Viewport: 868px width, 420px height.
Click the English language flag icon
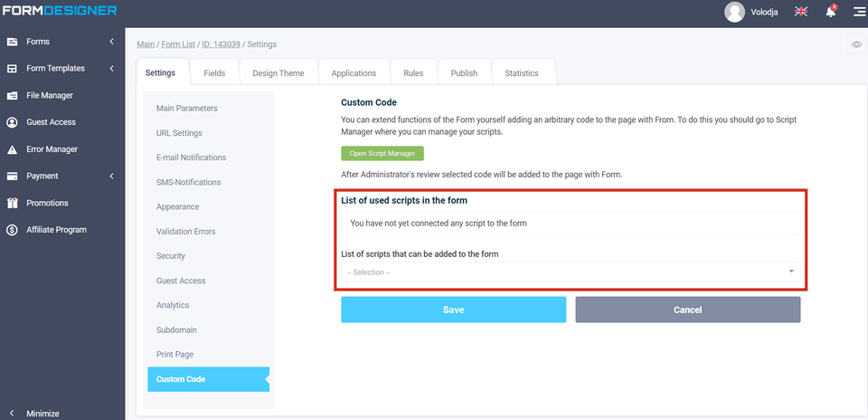[x=801, y=12]
